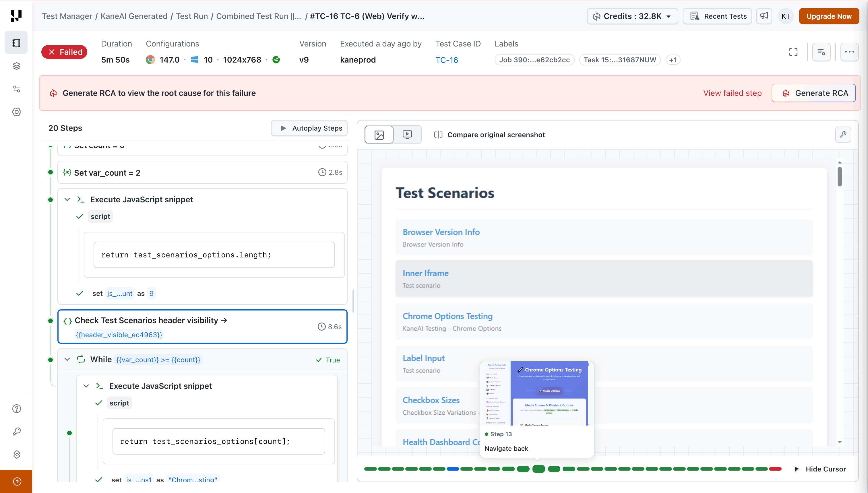Click the variable icon on Set var_count step

67,172
